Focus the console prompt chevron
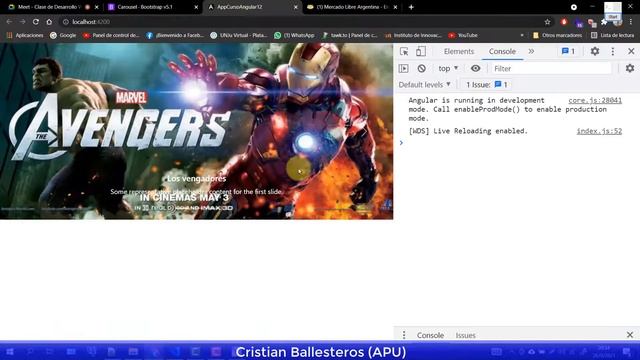This screenshot has width=640, height=360. pos(401,143)
